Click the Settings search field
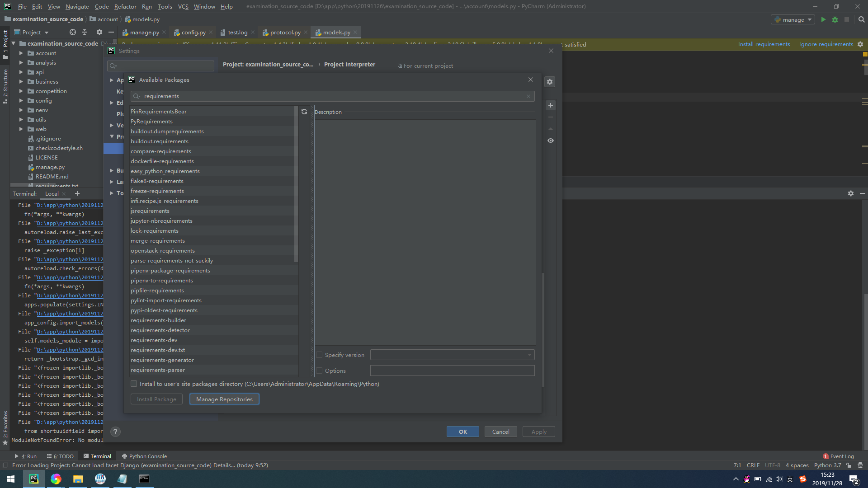The width and height of the screenshot is (868, 488). tap(160, 66)
